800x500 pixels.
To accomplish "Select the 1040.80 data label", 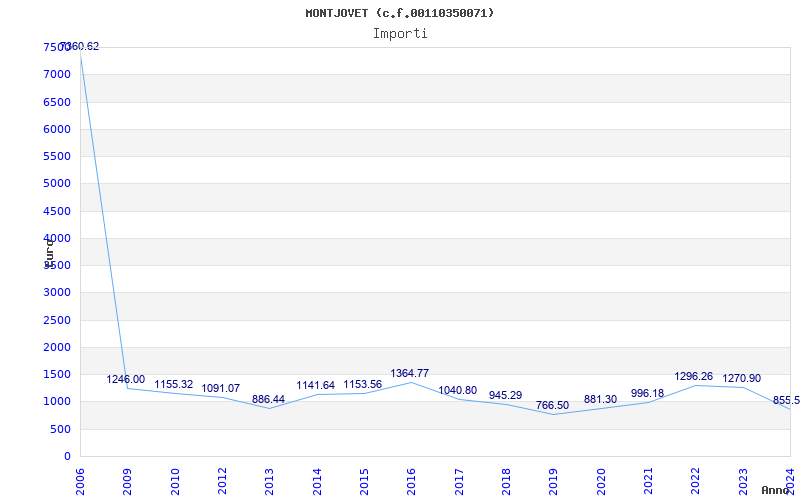I will (x=458, y=390).
